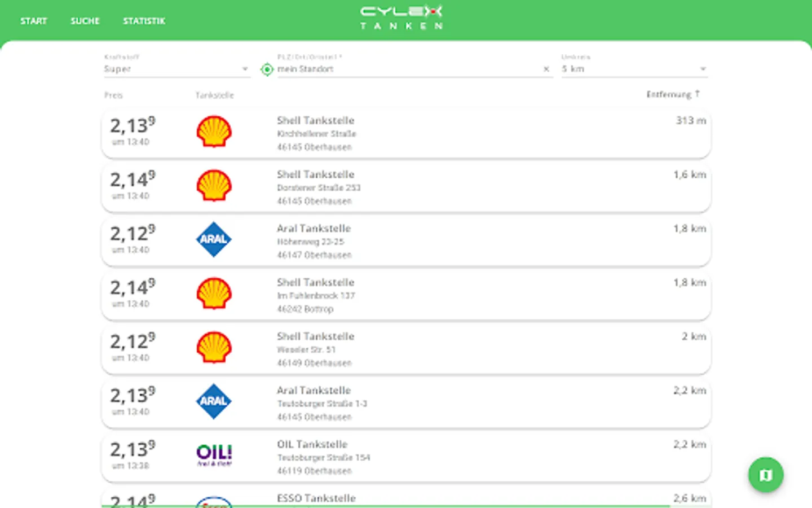Click the '46242 Bottrop' city line

305,309
